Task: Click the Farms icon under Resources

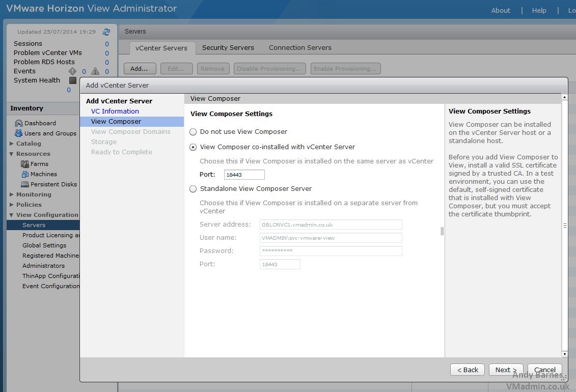Action: coord(24,164)
